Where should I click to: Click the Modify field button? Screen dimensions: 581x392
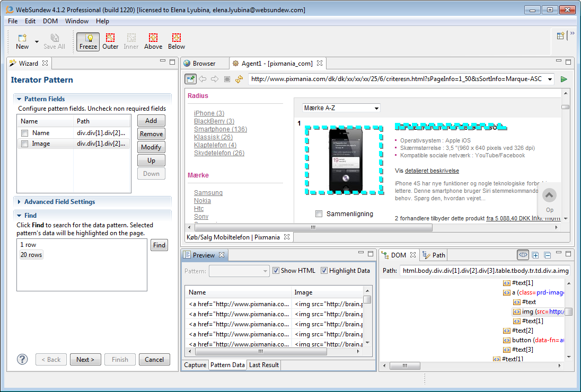(x=151, y=147)
